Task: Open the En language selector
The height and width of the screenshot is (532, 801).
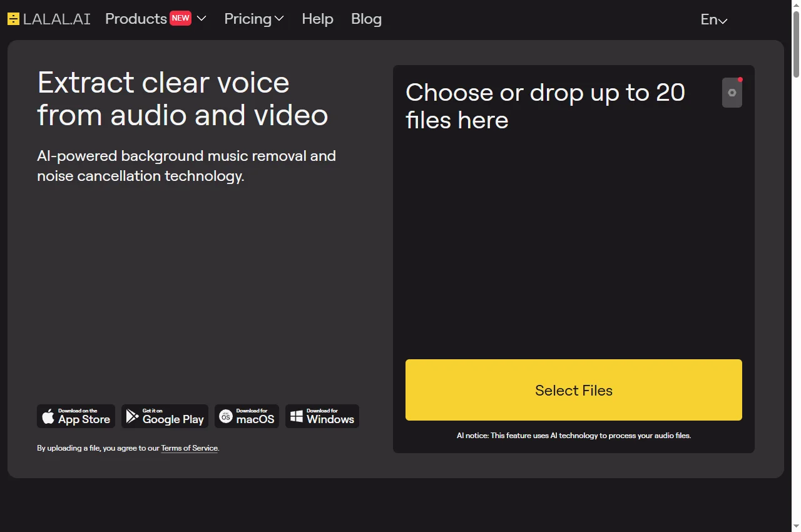Action: pyautogui.click(x=714, y=19)
